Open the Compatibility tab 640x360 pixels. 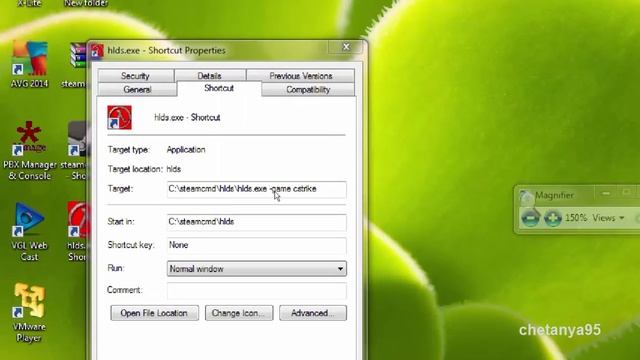[x=308, y=89]
